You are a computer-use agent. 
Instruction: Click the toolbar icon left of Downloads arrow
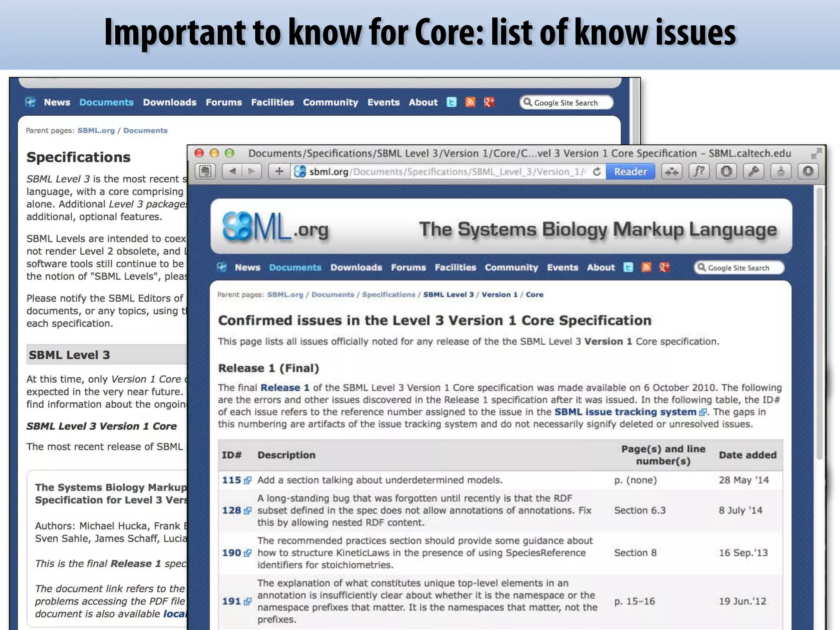pos(781,171)
